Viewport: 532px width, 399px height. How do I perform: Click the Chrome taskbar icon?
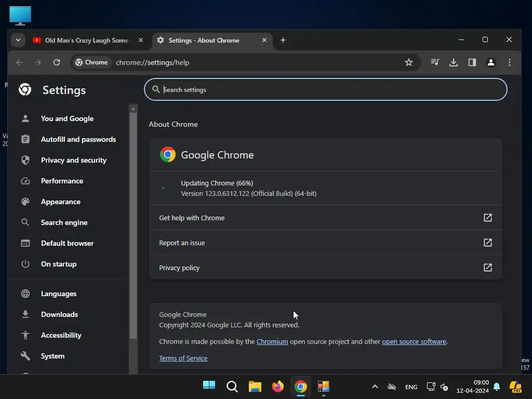pos(301,387)
